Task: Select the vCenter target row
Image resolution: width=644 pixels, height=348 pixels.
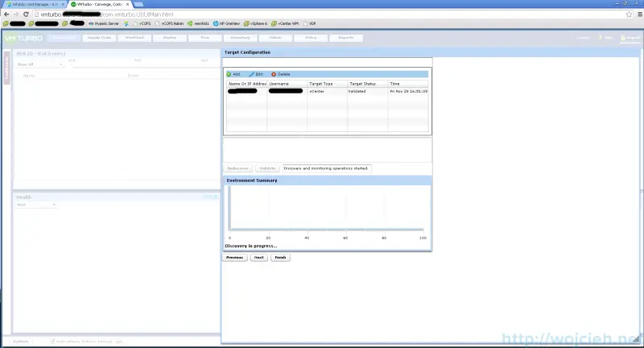Action: click(327, 92)
